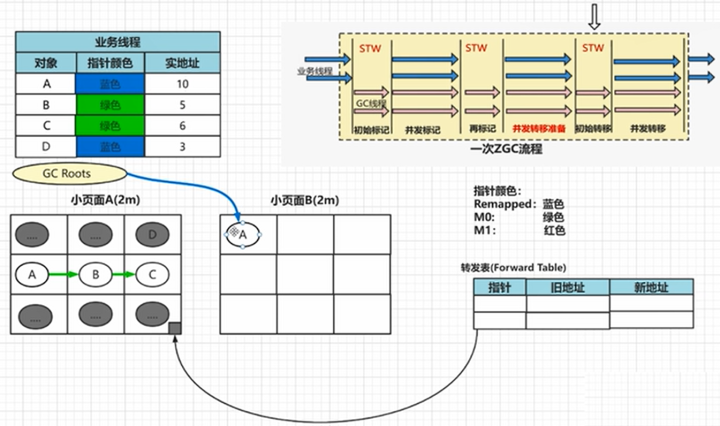Click the small gray square at the 小页面A corner

(175, 328)
